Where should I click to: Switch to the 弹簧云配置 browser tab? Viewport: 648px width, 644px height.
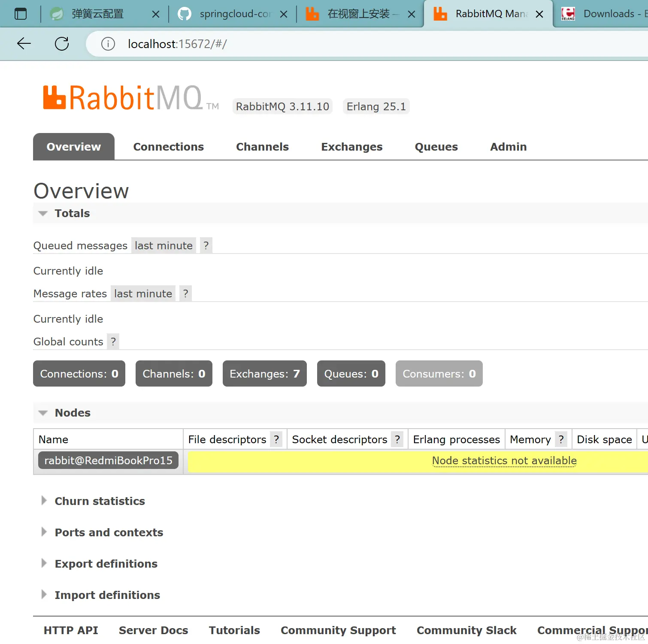pyautogui.click(x=98, y=14)
